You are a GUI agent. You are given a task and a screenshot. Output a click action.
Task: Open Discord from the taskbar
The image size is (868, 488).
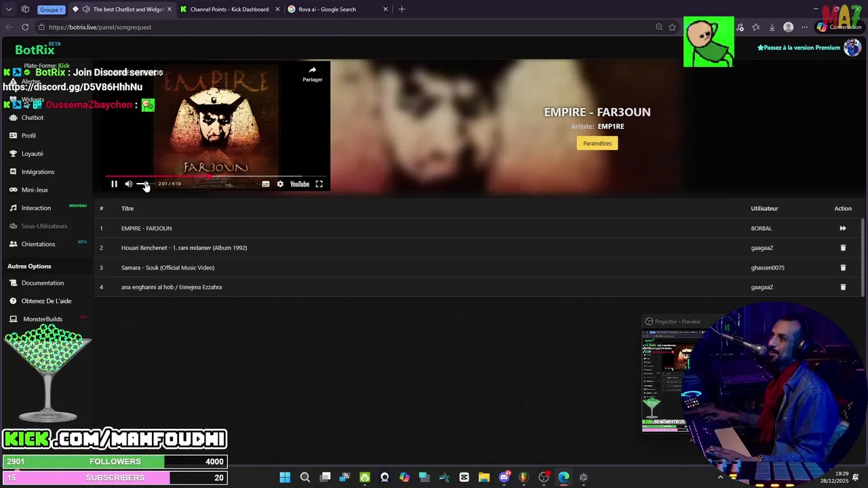coord(504,477)
